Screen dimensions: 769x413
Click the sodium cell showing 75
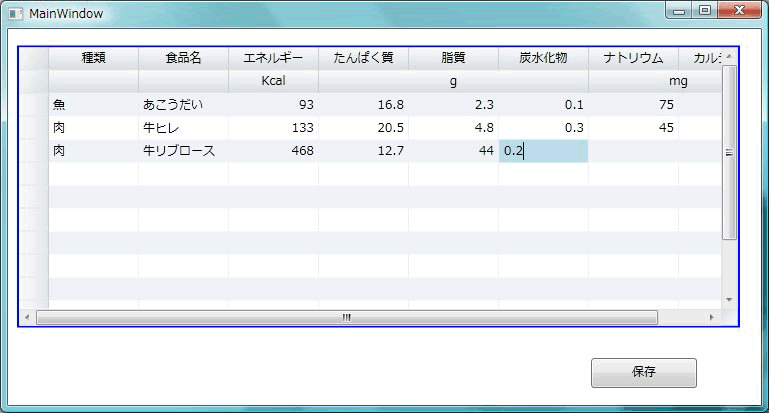click(634, 104)
